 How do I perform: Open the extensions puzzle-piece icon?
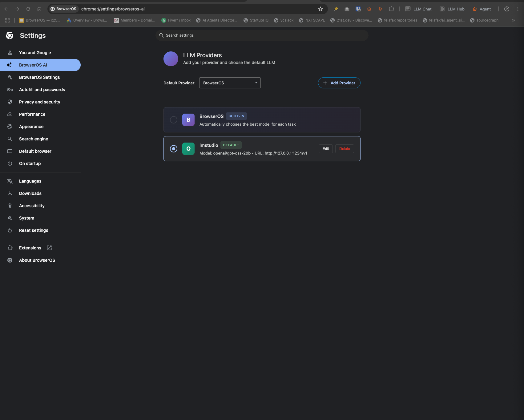point(391,9)
